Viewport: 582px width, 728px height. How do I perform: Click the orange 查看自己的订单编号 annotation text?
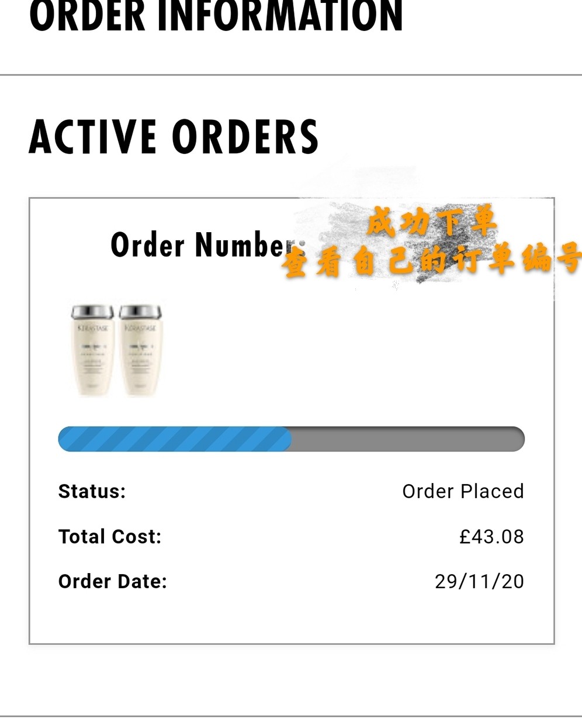pos(431,260)
